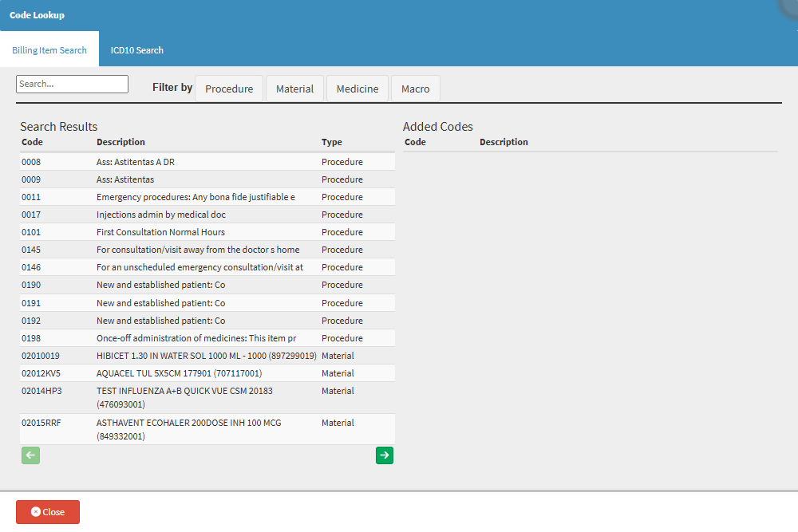
Task: Click the Close button
Action: [48, 512]
